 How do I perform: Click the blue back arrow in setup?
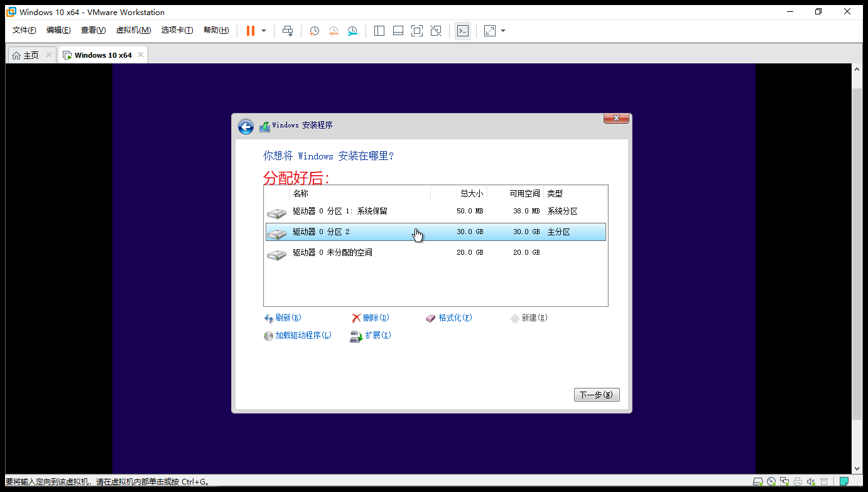246,127
